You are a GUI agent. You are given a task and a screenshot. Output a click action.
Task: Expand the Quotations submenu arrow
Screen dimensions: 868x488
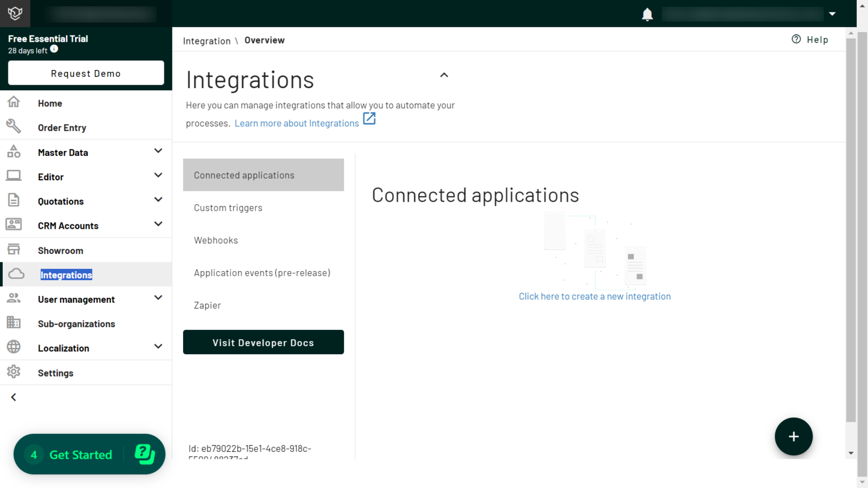pyautogui.click(x=158, y=200)
